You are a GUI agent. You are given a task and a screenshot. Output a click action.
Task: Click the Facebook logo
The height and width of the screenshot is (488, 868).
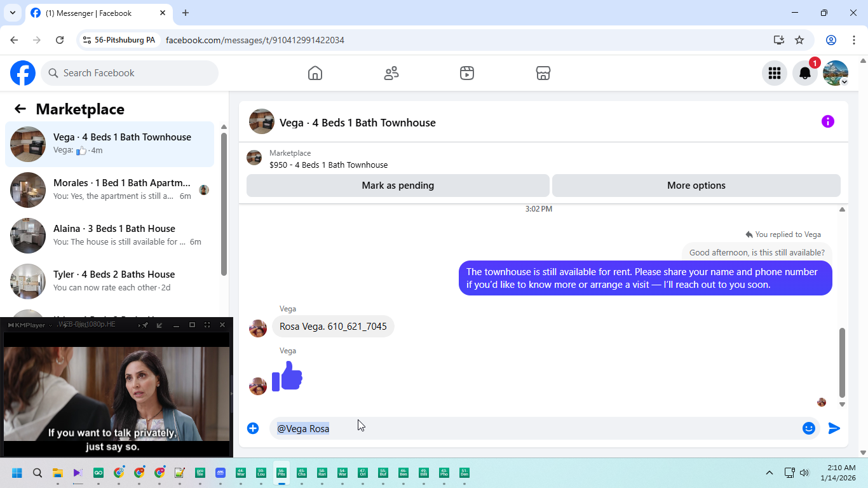pos(23,73)
